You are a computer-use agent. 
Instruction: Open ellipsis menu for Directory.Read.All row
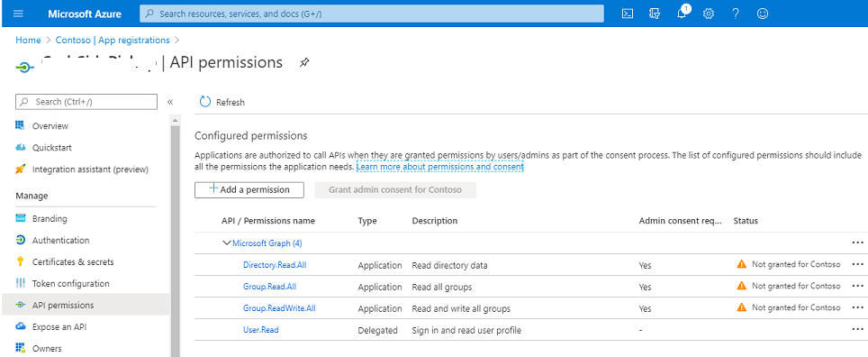(x=857, y=264)
